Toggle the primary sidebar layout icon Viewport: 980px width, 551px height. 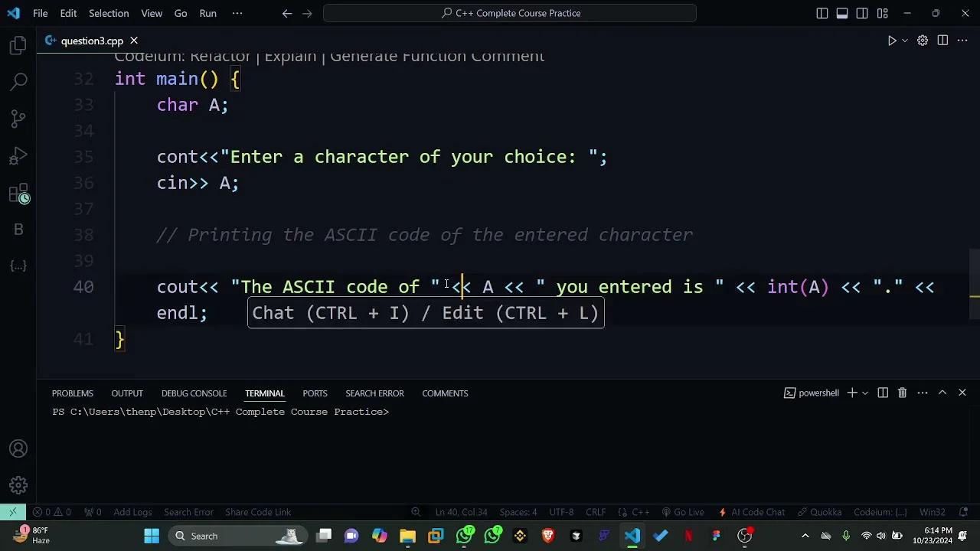click(x=822, y=13)
